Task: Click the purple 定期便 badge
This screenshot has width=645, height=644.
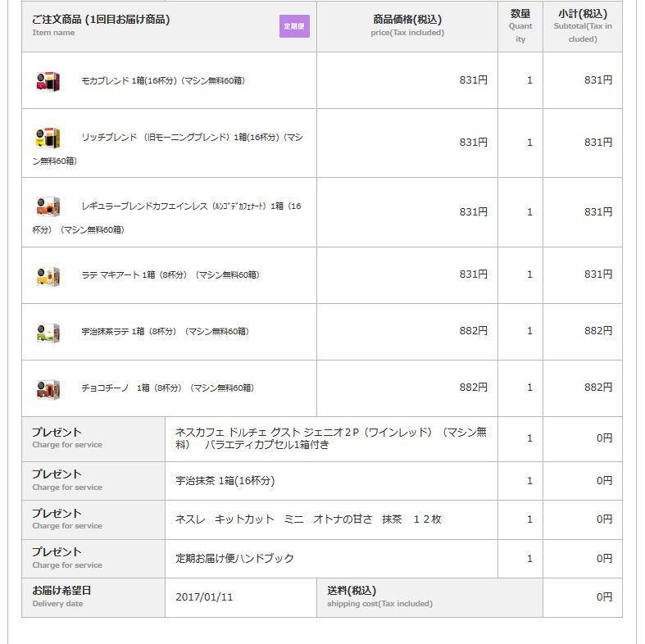Action: pyautogui.click(x=294, y=26)
